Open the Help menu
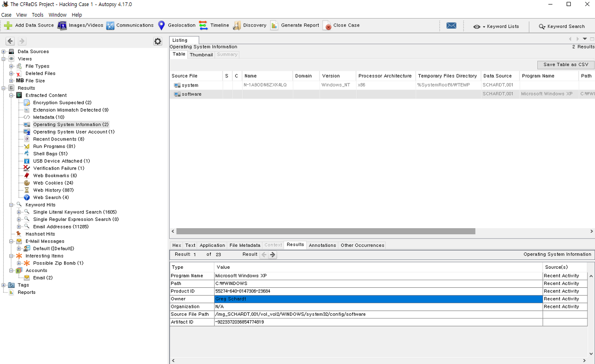Viewport: 595px width, 364px height. (77, 15)
